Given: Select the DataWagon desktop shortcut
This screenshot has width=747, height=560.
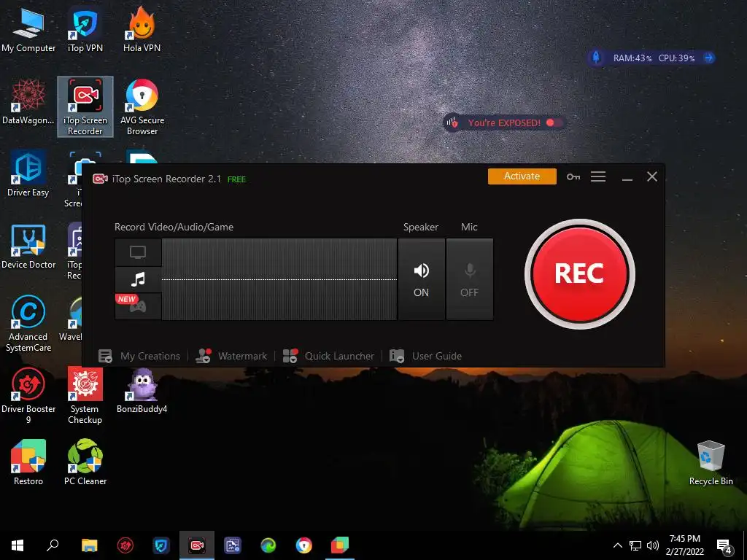Looking at the screenshot, I should pos(28,102).
